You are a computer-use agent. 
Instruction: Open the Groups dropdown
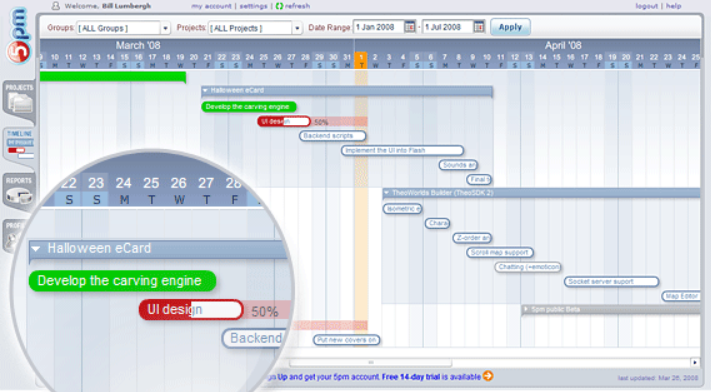pos(123,28)
